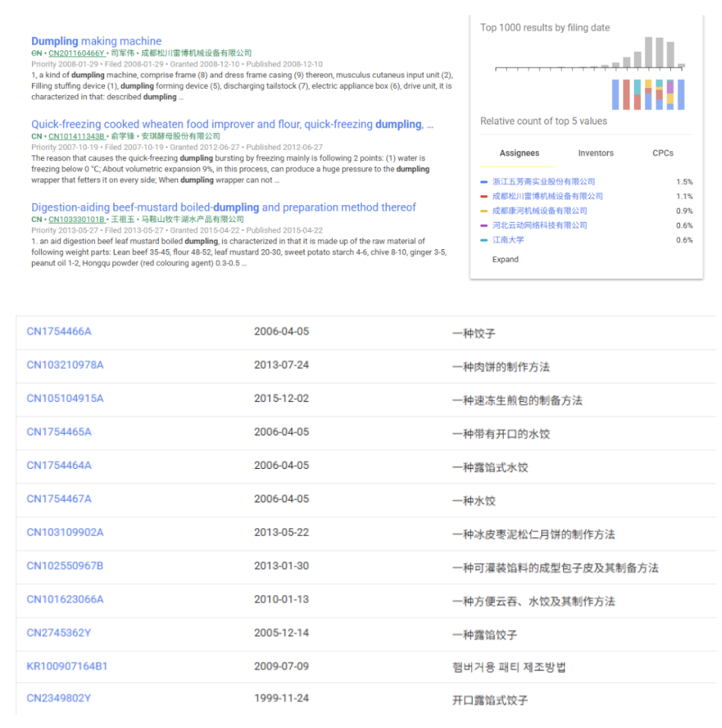Click patent number CN201160466Y under first result
Image resolution: width=722 pixels, height=728 pixels.
click(x=76, y=53)
